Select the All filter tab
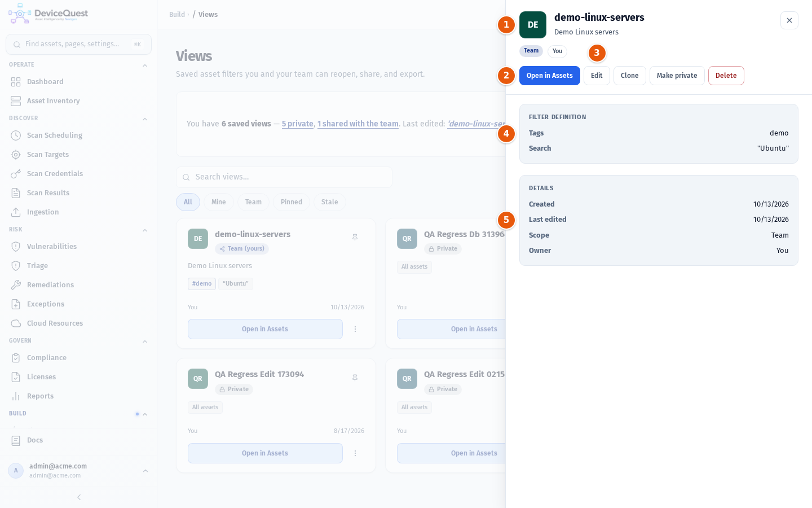The width and height of the screenshot is (812, 508). pos(188,202)
